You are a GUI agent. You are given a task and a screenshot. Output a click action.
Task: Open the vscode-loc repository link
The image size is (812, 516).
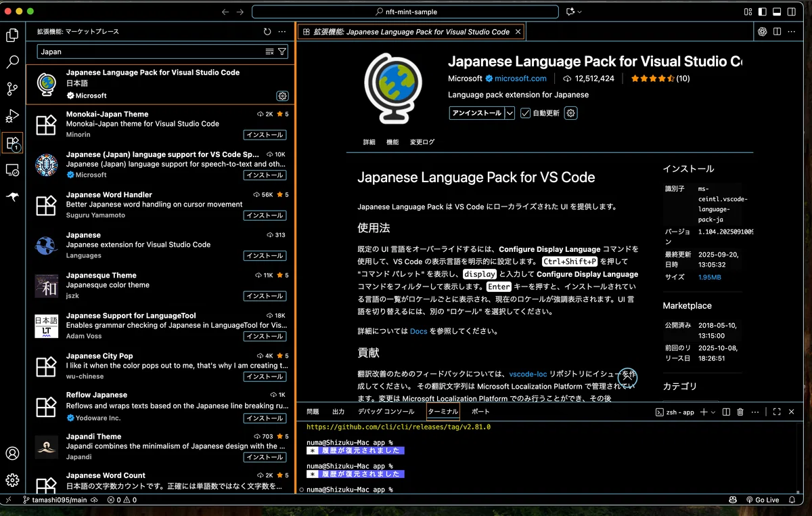tap(528, 374)
